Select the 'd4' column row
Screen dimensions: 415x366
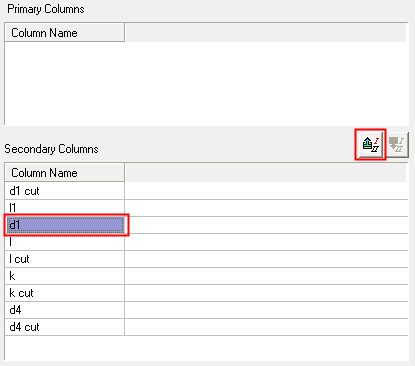point(65,310)
